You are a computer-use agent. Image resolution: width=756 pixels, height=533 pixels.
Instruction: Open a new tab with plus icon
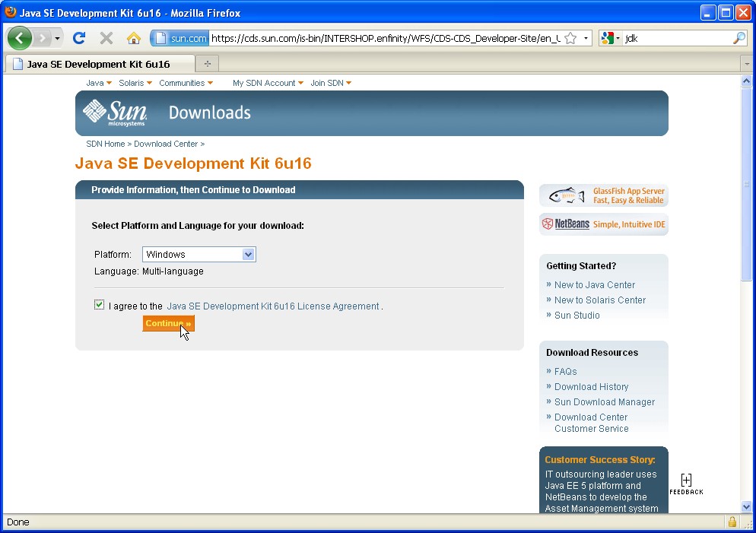tap(207, 64)
